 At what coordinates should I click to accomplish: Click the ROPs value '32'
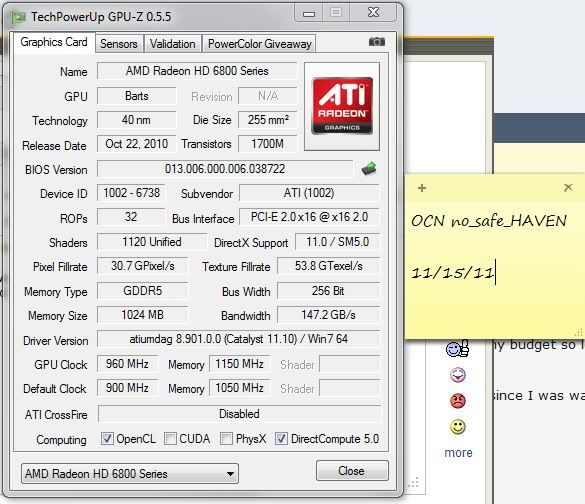tap(131, 217)
